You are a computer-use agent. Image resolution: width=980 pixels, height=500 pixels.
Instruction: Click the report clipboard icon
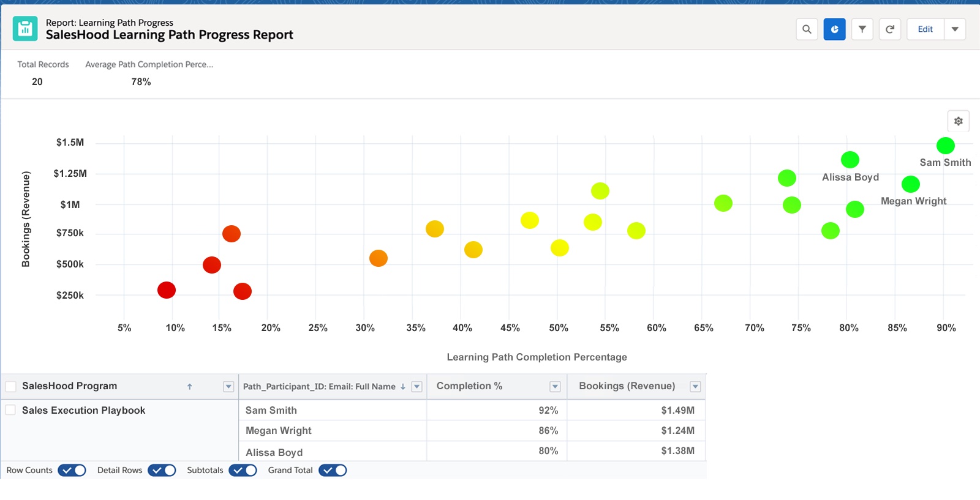[25, 29]
